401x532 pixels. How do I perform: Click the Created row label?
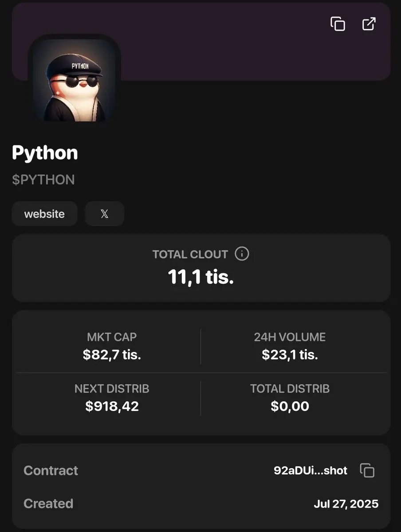48,504
